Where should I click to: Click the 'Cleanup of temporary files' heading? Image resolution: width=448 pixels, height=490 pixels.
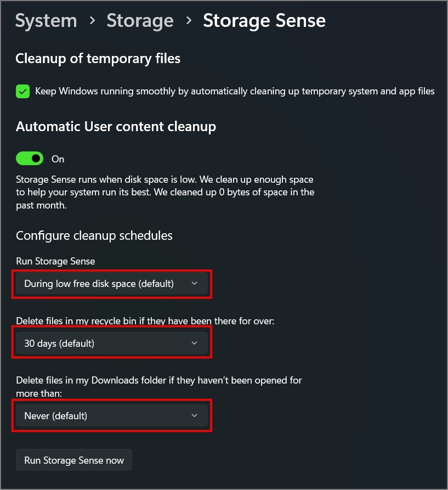[98, 59]
